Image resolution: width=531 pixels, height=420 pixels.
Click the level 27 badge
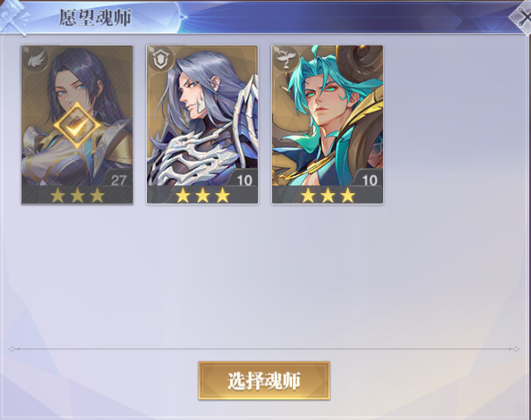pos(119,179)
